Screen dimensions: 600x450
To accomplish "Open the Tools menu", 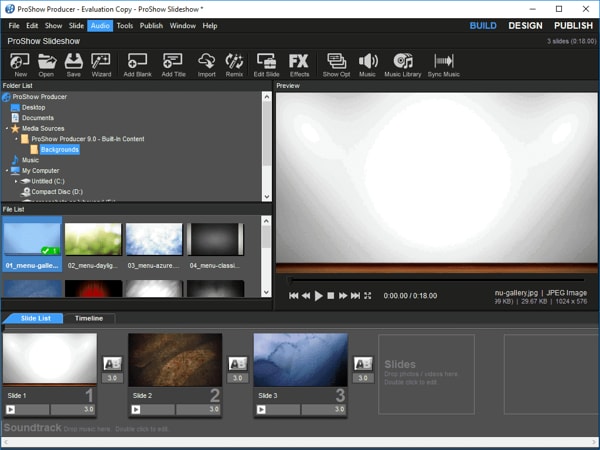I will (125, 26).
